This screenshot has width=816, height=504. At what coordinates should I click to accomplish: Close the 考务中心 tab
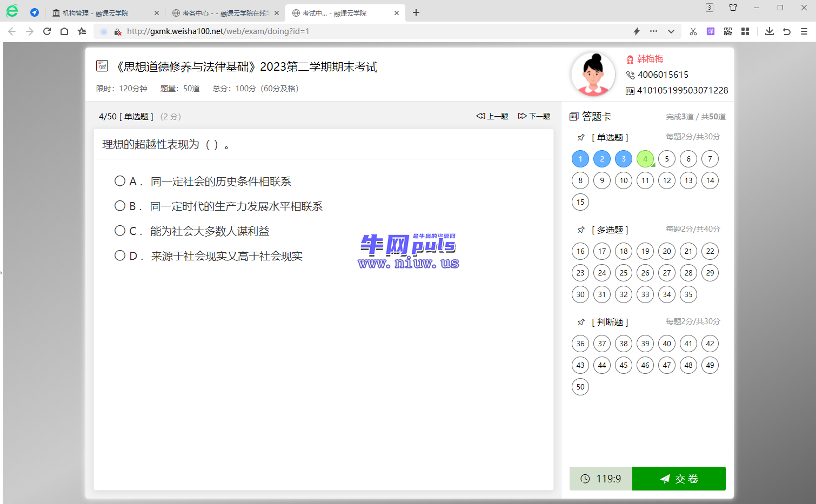(x=277, y=13)
